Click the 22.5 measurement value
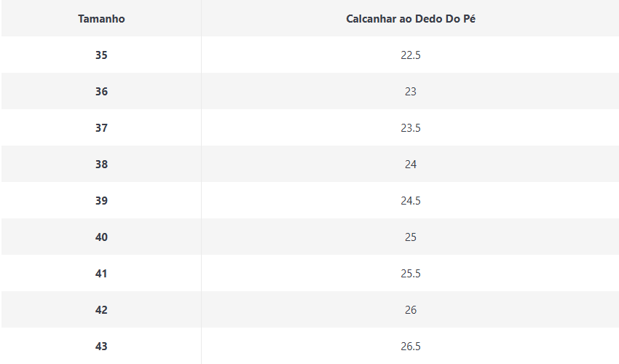This screenshot has width=619, height=364. tap(411, 55)
